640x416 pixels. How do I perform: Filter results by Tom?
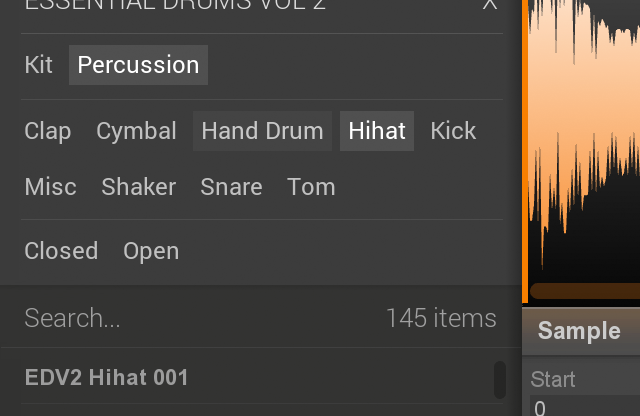311,187
